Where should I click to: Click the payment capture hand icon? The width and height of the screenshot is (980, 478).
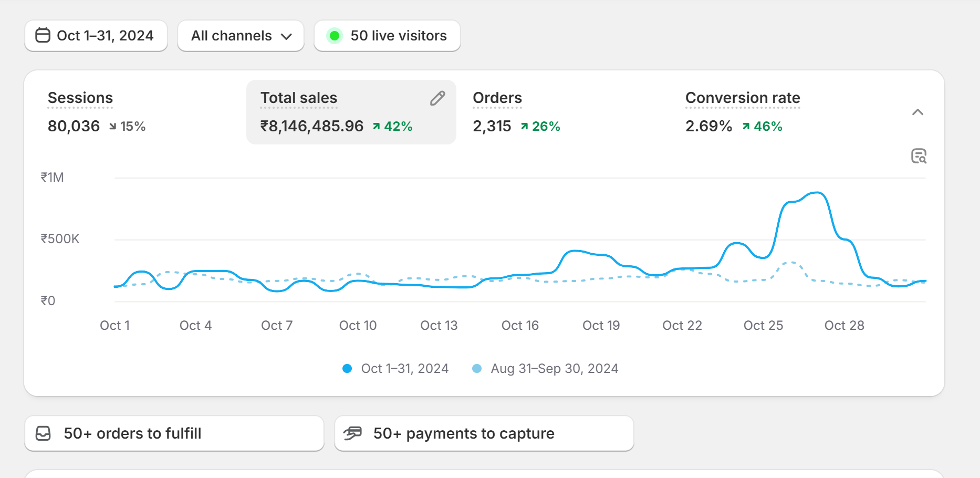[x=352, y=433]
